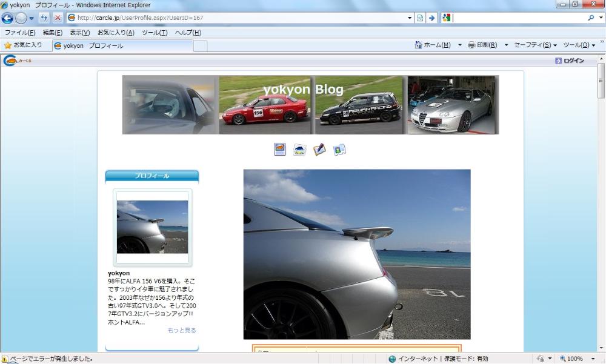Open the favorites star icon
Image resolution: width=606 pixels, height=364 pixels.
pyautogui.click(x=8, y=45)
